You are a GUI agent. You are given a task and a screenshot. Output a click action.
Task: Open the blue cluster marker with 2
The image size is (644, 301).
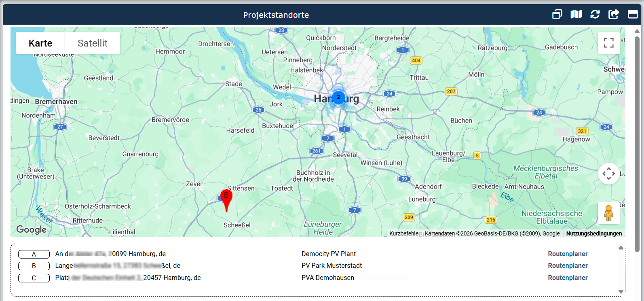[338, 97]
